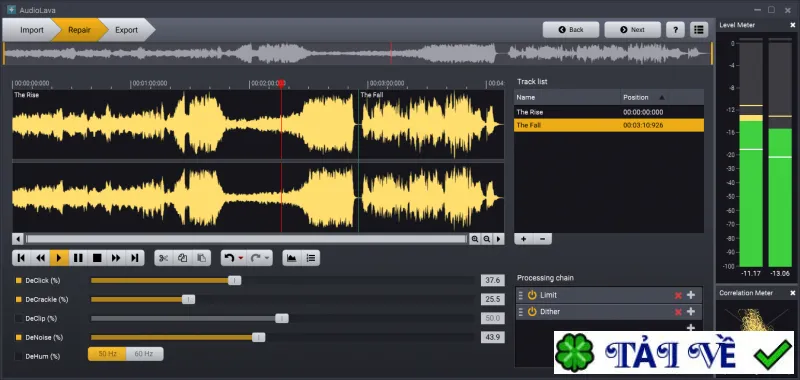Click position 00:03:10:926 in track list
The width and height of the screenshot is (800, 380).
[643, 125]
